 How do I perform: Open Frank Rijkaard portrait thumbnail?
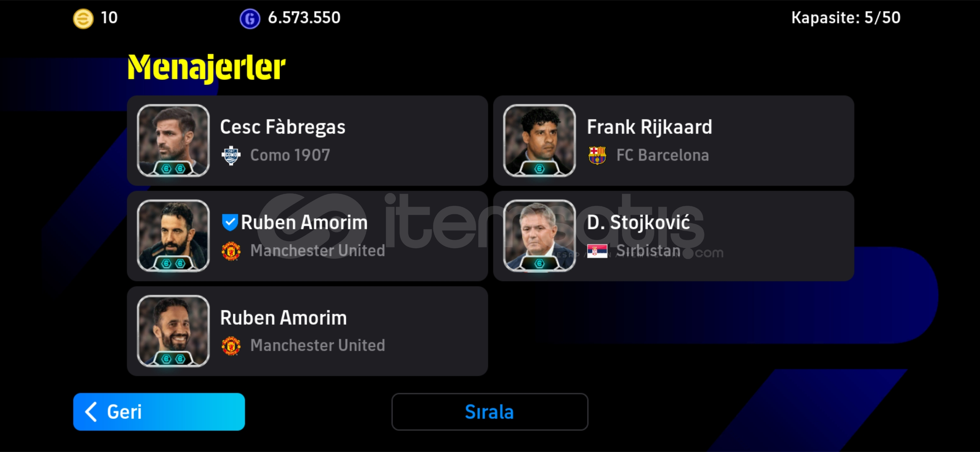point(539,141)
